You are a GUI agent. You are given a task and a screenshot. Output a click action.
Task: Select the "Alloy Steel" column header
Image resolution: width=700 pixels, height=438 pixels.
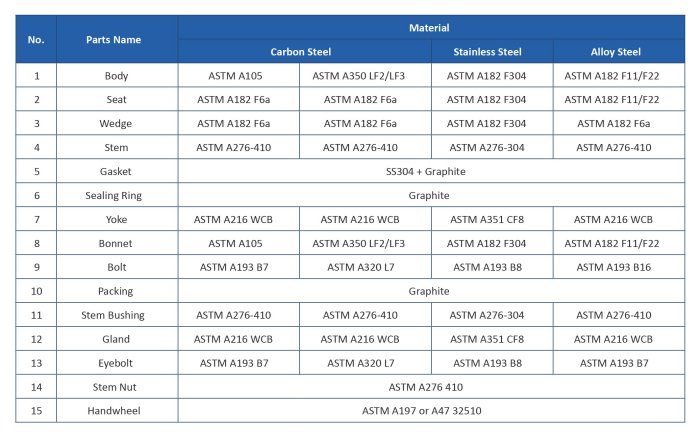pyautogui.click(x=615, y=51)
